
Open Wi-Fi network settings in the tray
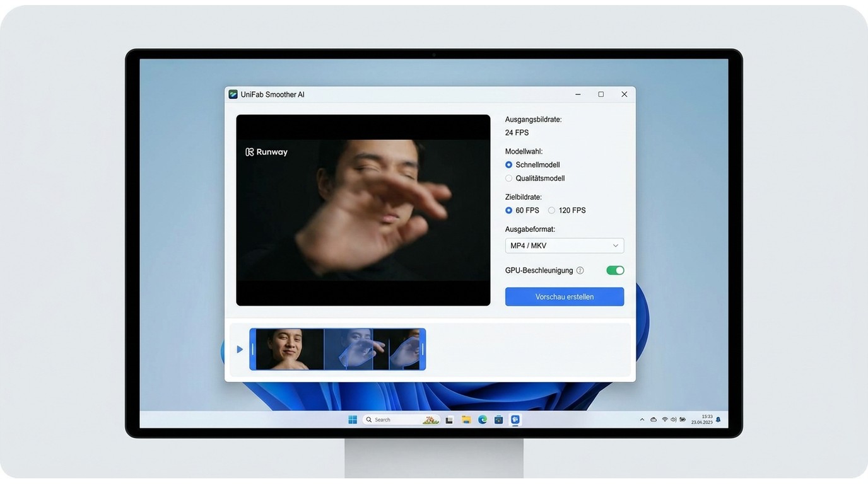pos(664,420)
